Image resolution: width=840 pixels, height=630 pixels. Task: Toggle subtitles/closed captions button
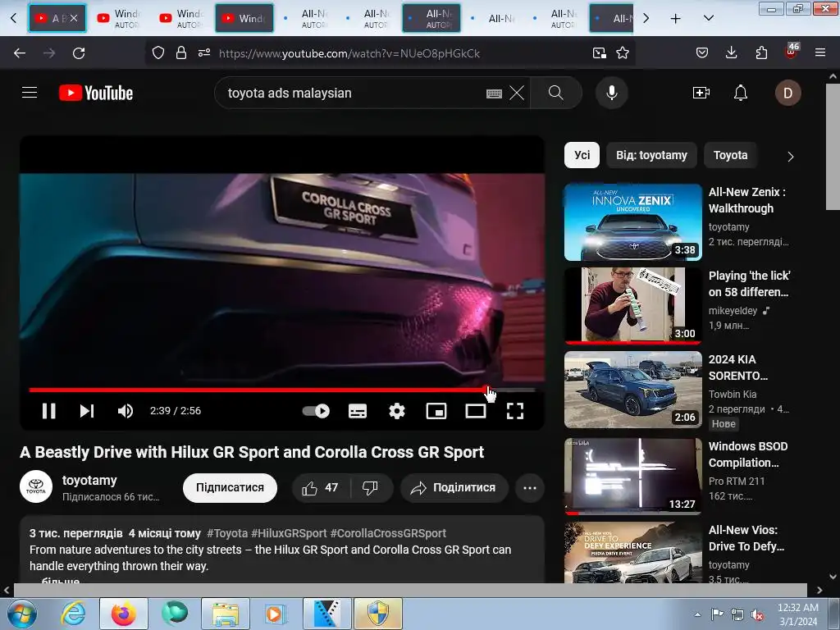click(358, 411)
